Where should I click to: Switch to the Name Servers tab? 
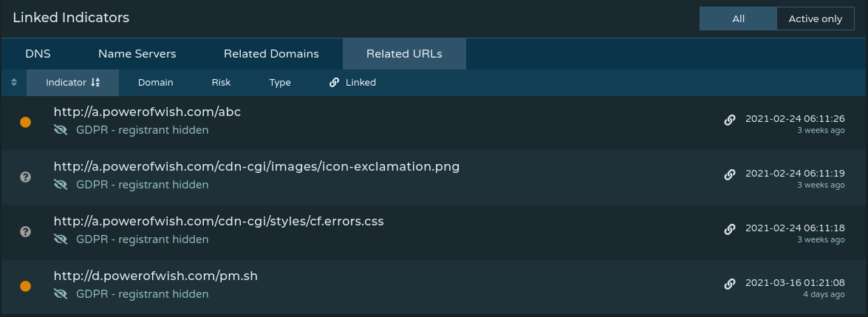[137, 54]
